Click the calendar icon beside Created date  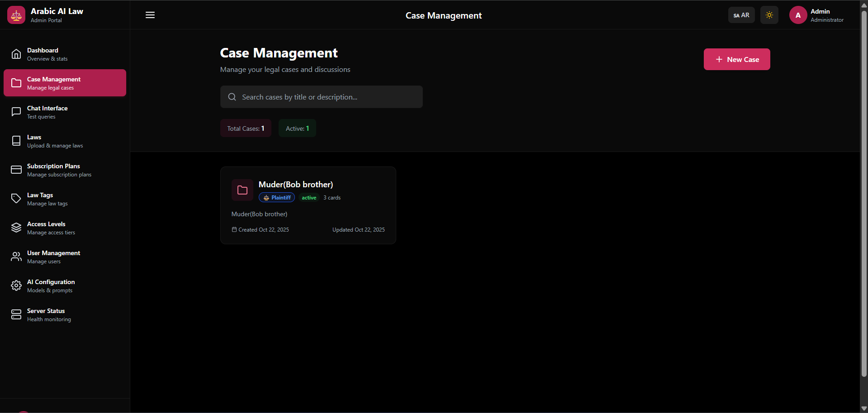tap(234, 230)
